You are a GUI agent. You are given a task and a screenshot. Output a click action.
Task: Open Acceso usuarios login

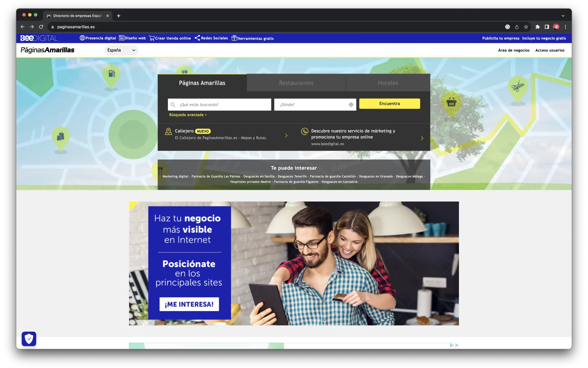pos(550,50)
